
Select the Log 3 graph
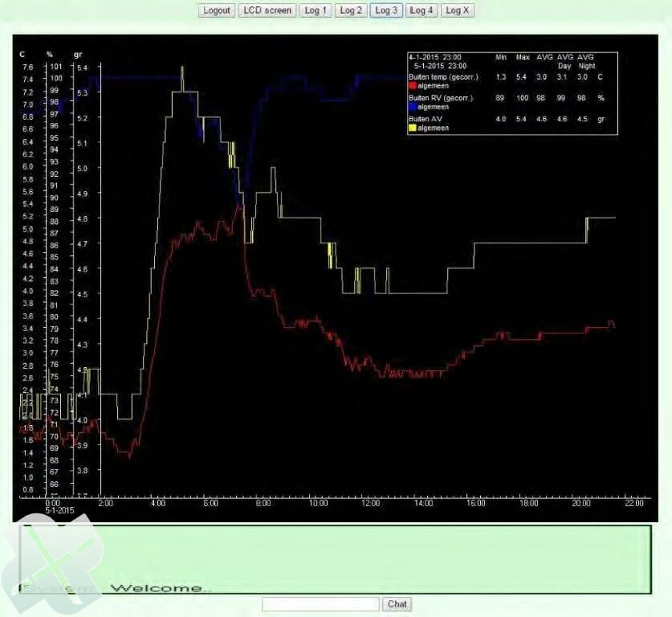pyautogui.click(x=385, y=10)
